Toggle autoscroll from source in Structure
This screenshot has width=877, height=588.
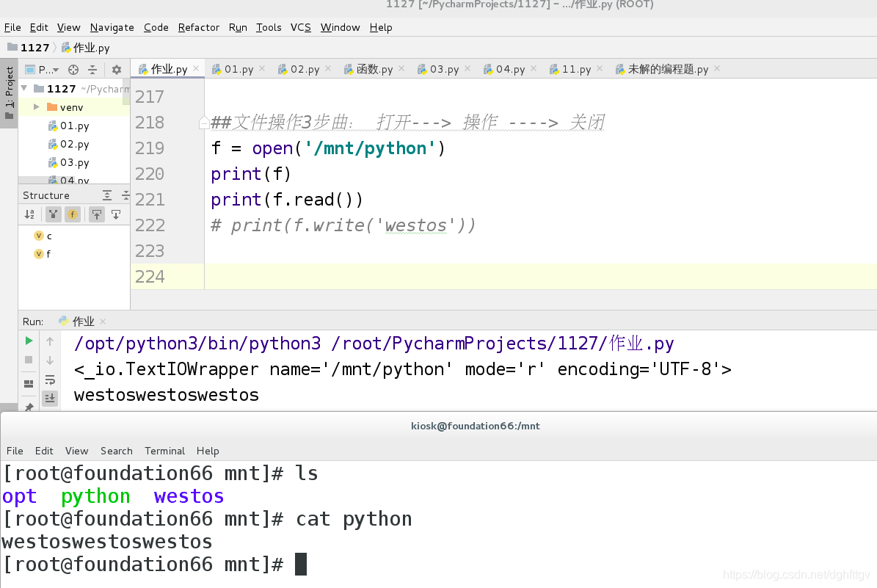[x=116, y=214]
